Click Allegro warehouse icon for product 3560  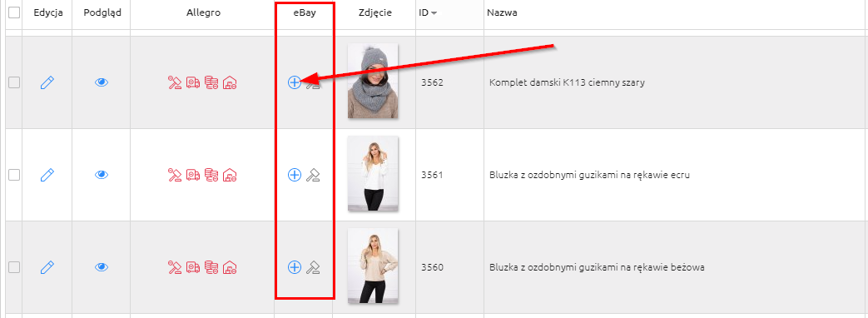[230, 267]
